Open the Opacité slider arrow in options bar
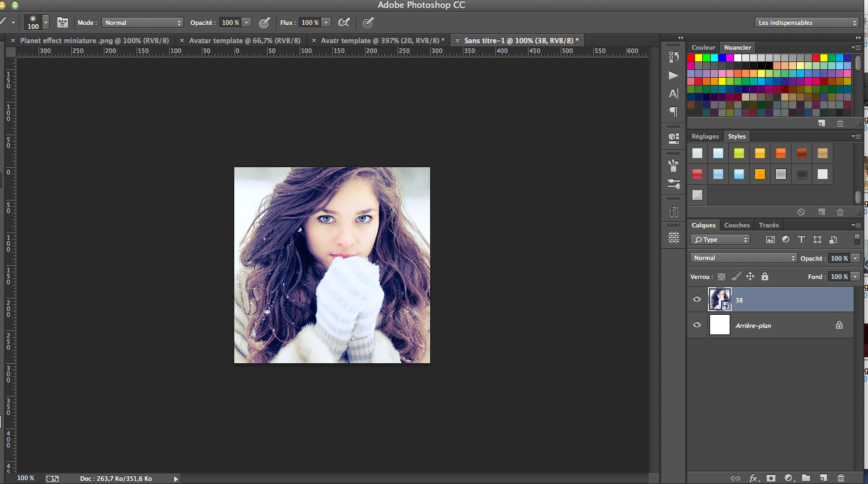The height and width of the screenshot is (484, 868). [247, 22]
